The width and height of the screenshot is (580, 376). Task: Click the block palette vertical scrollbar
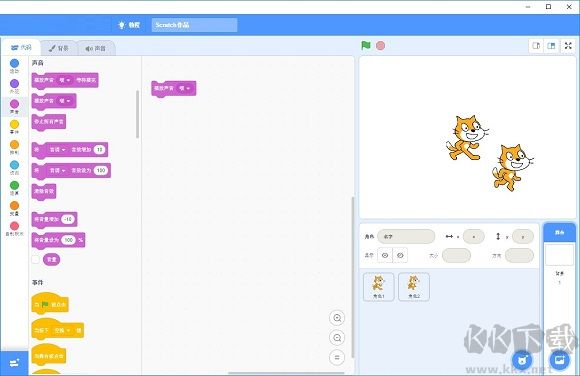click(x=138, y=114)
